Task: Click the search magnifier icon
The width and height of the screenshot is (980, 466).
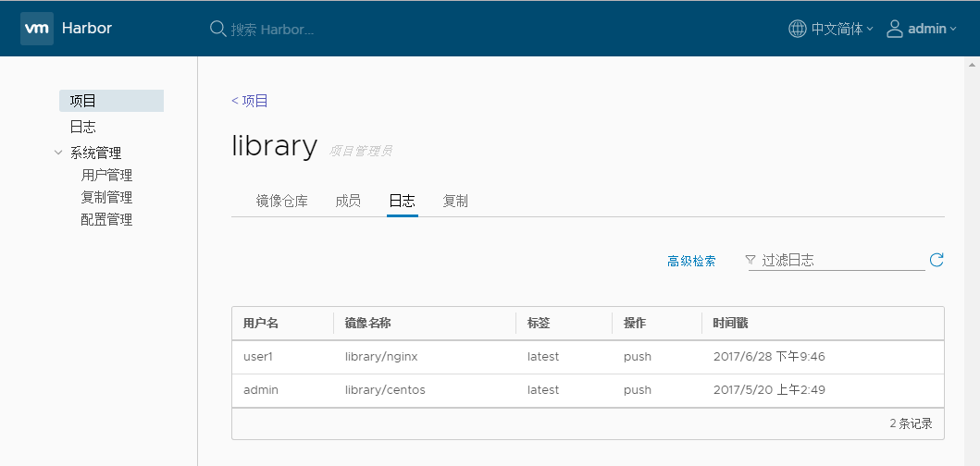Action: pyautogui.click(x=217, y=29)
